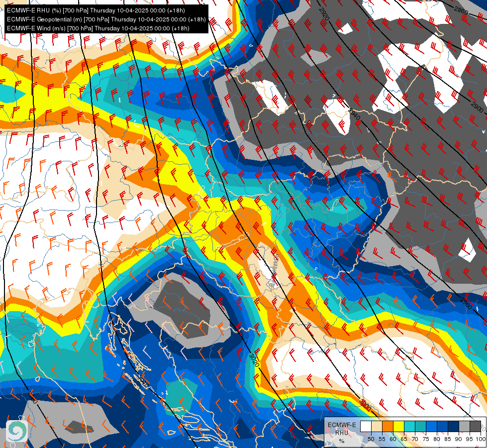
Task: Click the legend tick value 60
Action: (393, 439)
